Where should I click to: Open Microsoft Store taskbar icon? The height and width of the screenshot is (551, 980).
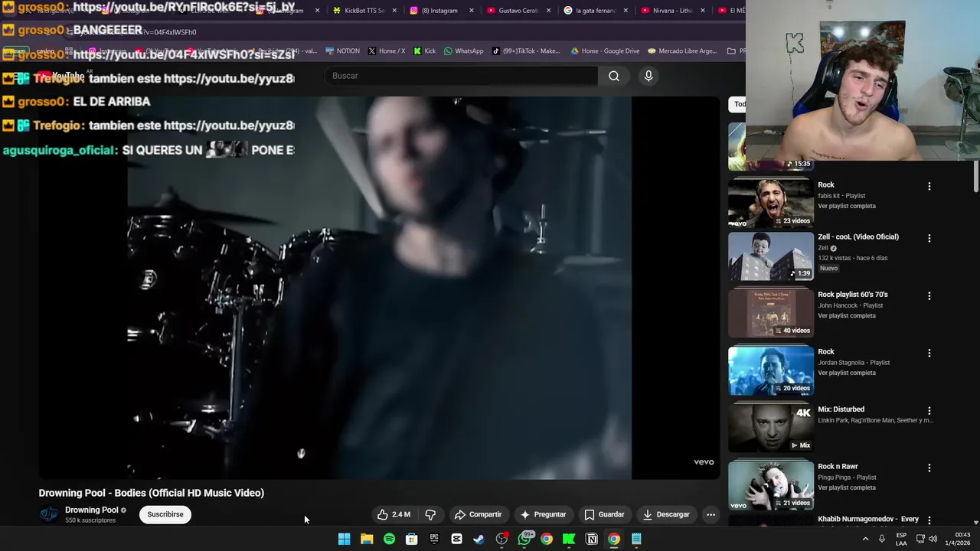pos(411,539)
